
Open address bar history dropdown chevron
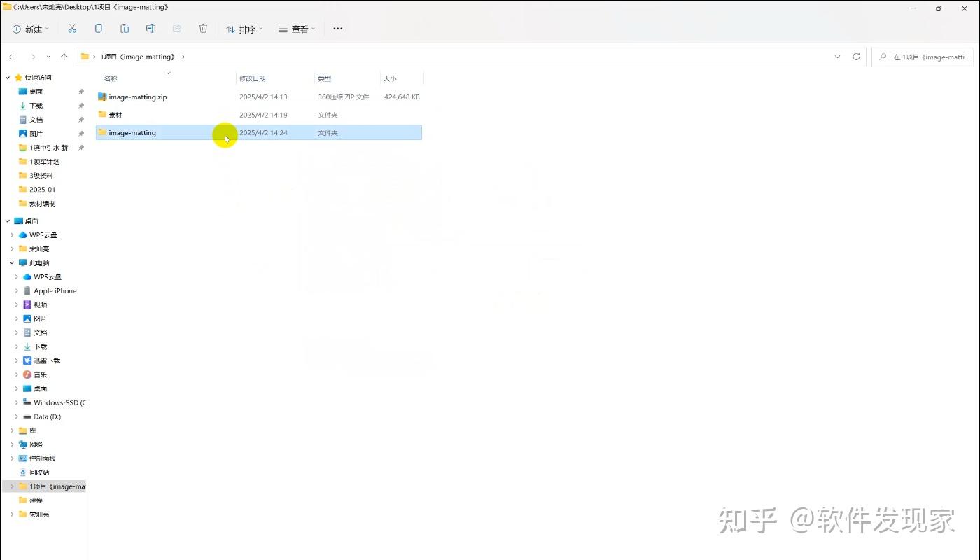pos(837,57)
